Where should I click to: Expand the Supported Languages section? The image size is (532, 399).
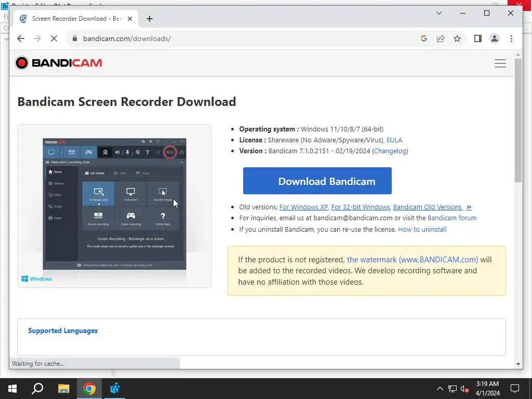tap(63, 330)
